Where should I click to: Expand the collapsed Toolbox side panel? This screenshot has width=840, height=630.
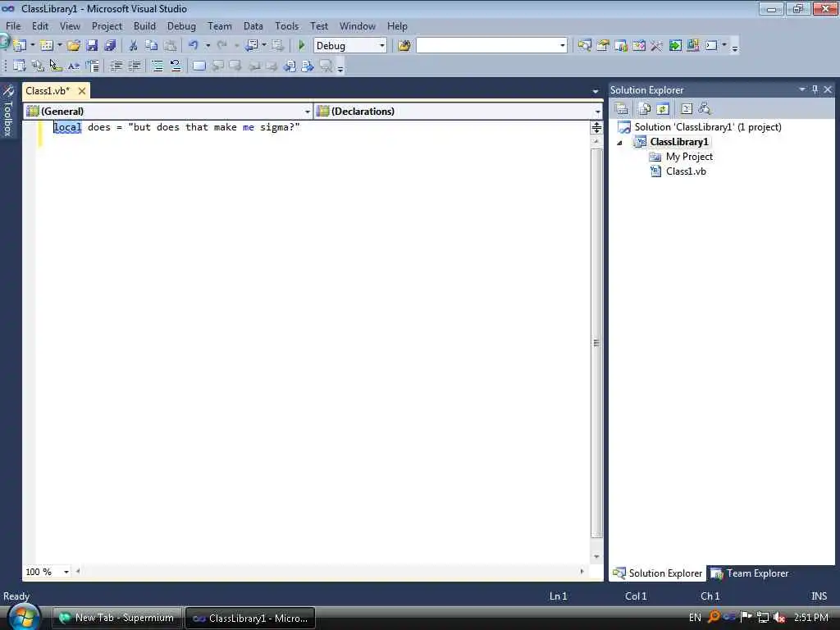tap(8, 111)
